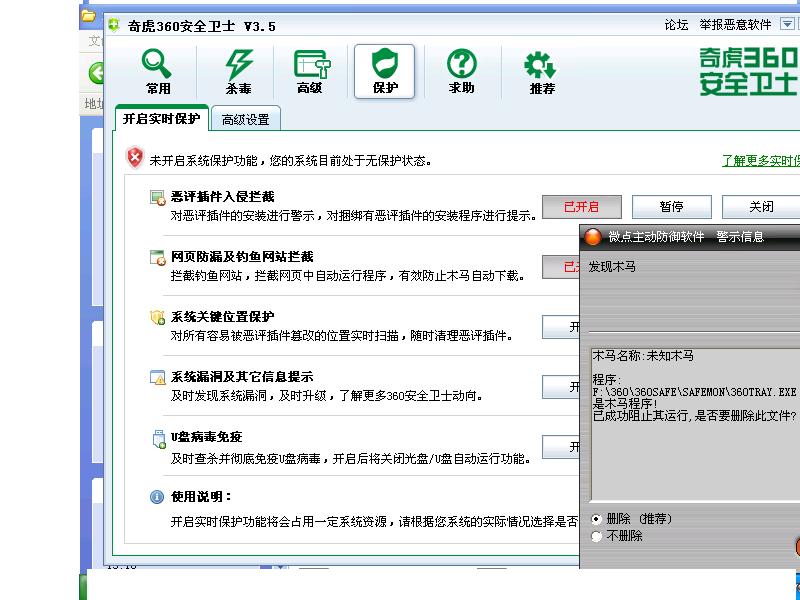Click the enable button for 系统关键位置保护

click(x=561, y=327)
